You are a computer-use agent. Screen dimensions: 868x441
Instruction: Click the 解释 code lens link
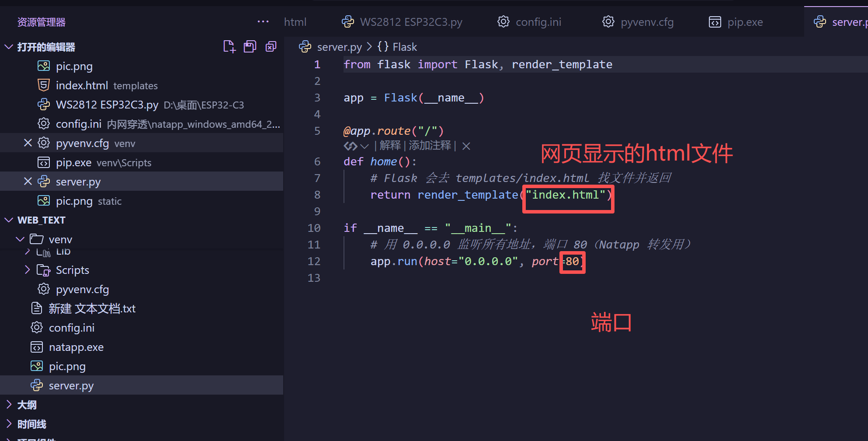390,146
